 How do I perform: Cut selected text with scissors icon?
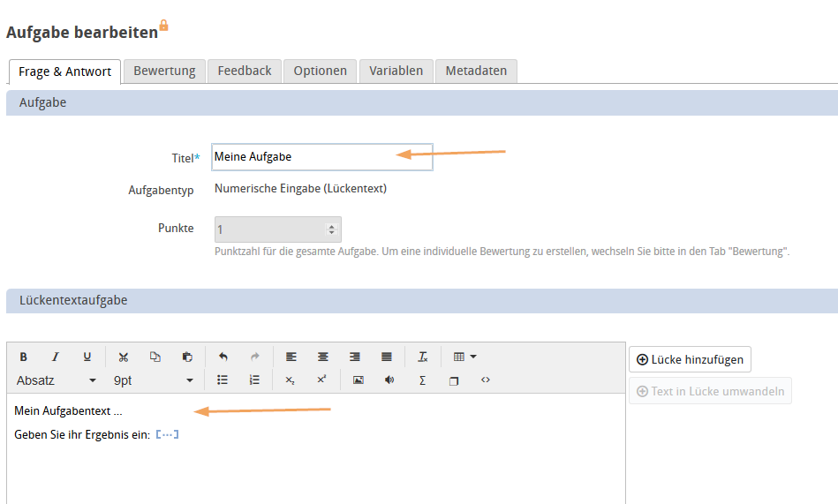click(124, 357)
